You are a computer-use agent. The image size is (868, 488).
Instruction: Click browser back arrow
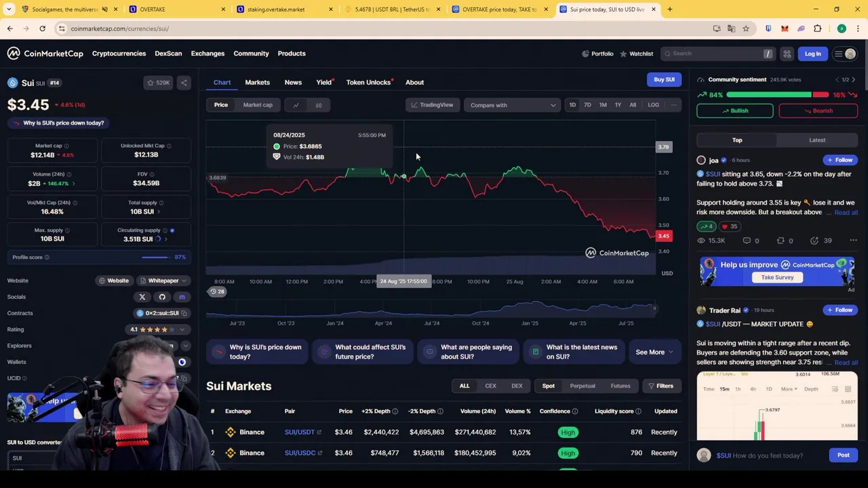(x=9, y=28)
